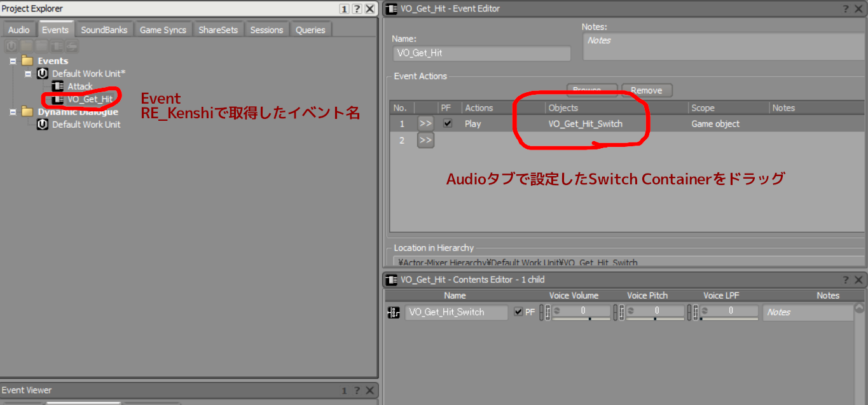Click the >> selector button in row 1

pos(425,124)
